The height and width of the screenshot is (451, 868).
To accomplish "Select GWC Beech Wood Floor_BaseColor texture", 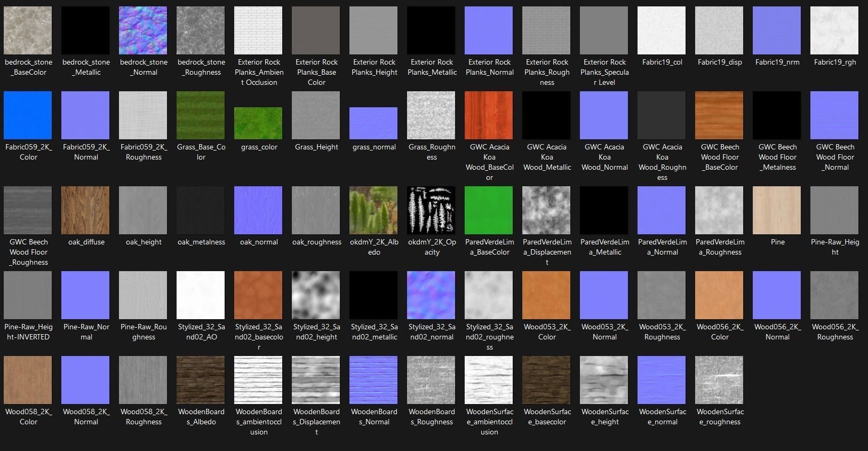I will (719, 115).
